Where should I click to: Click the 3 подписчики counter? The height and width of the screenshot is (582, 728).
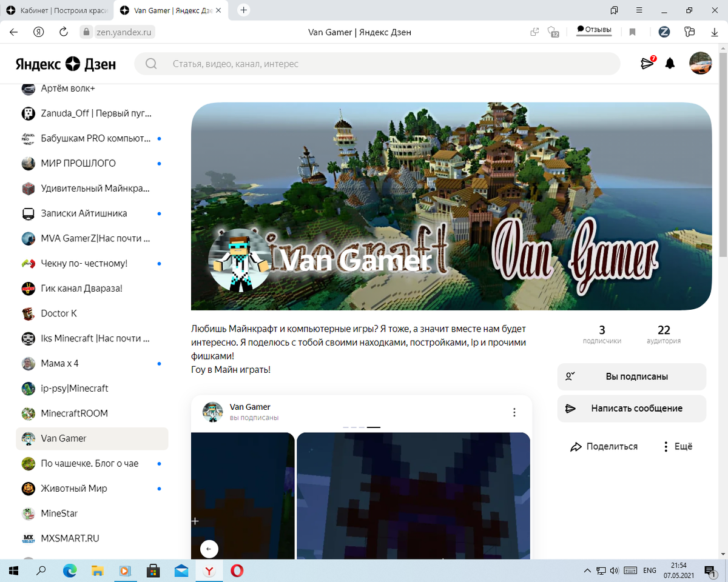[602, 334]
